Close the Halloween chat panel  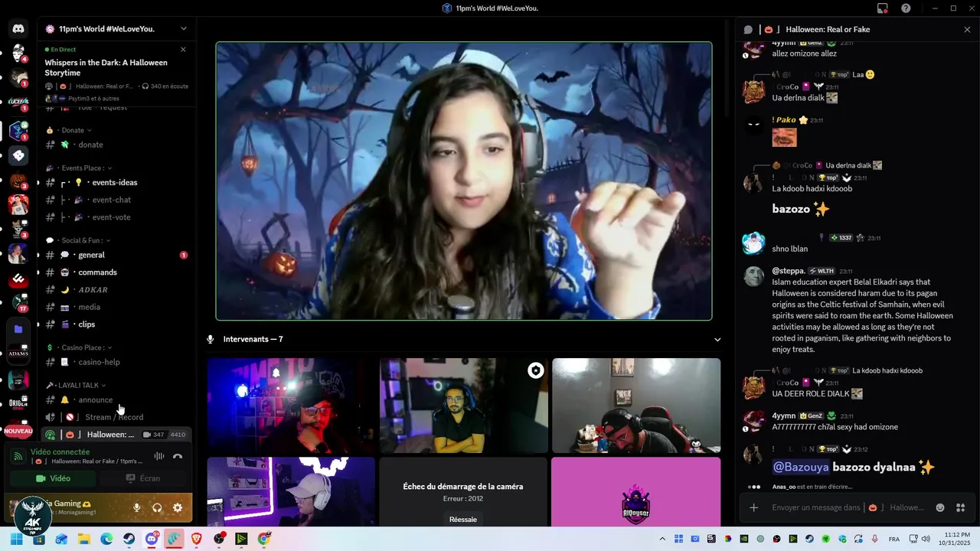point(967,29)
